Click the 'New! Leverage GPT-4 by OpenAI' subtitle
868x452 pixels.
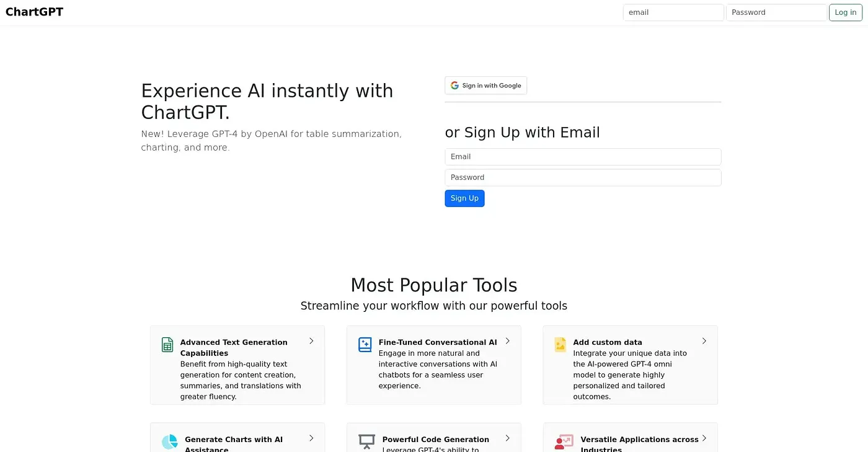(272, 141)
